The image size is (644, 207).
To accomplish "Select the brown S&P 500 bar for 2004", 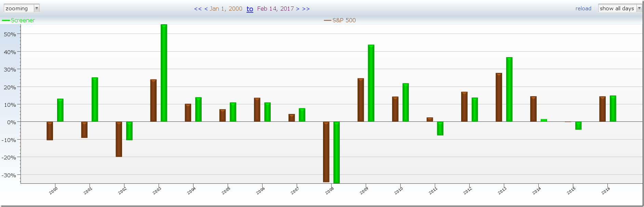I will coord(188,113).
